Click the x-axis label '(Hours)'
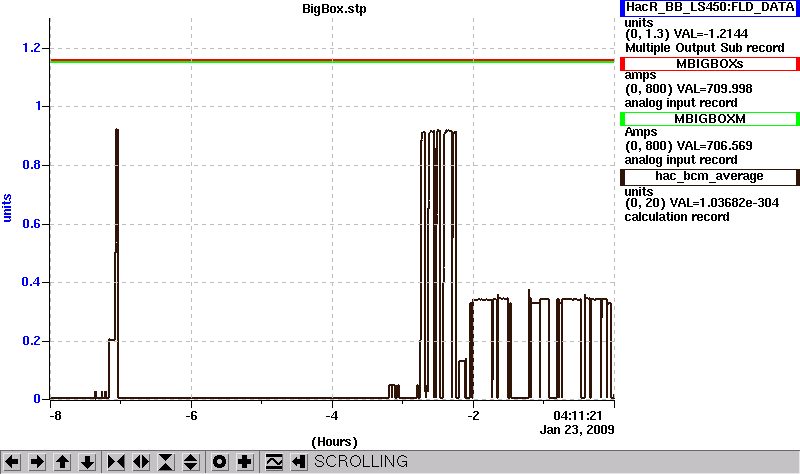This screenshot has width=800, height=474. click(x=334, y=442)
